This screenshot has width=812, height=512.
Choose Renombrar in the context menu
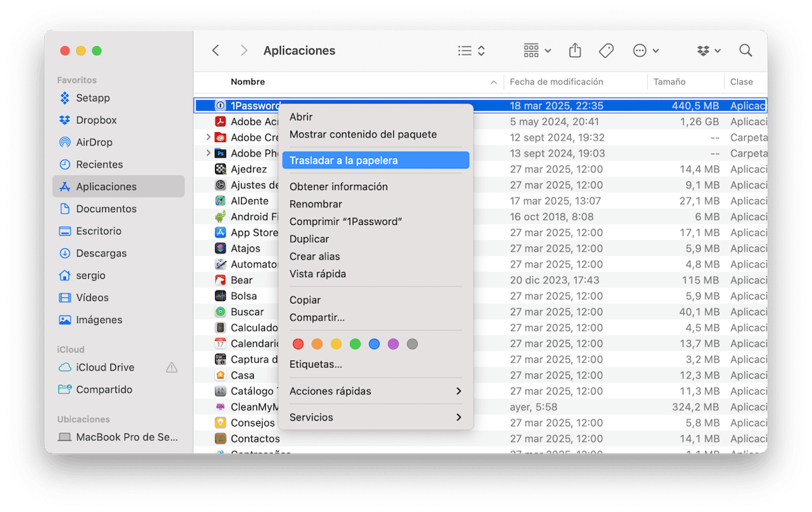tap(376, 204)
